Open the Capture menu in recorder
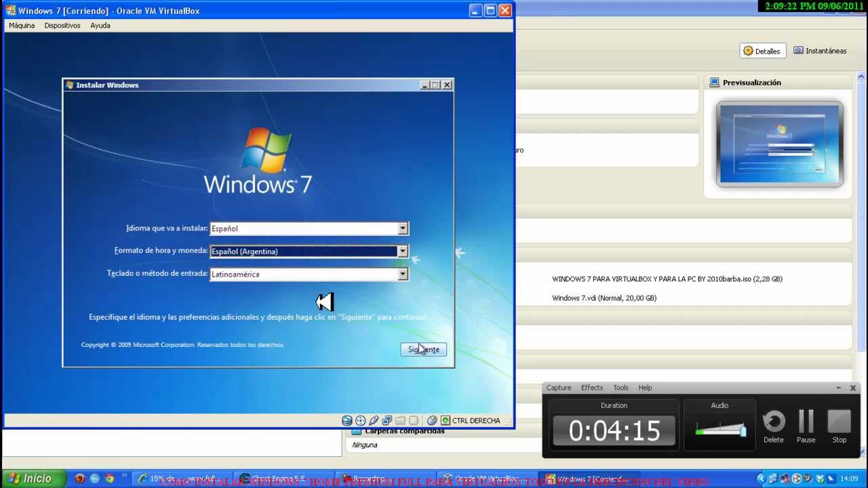The width and height of the screenshot is (868, 488). (x=559, y=388)
